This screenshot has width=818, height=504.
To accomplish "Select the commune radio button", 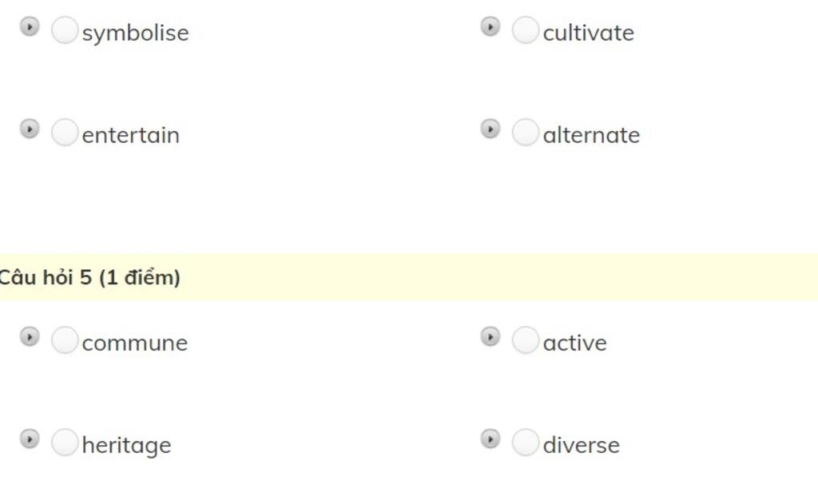I will click(x=65, y=339).
